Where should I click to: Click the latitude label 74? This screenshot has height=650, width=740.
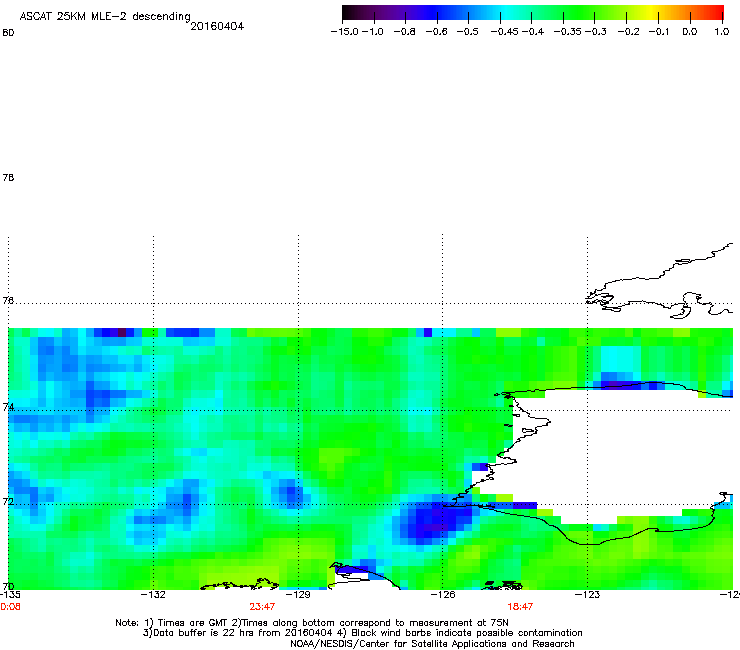click(8, 407)
